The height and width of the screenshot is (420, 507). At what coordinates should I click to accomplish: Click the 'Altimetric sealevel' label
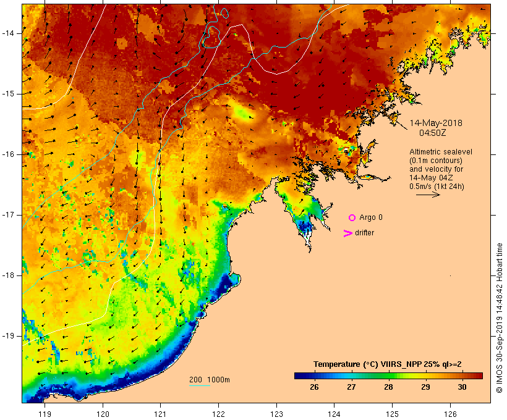point(441,152)
